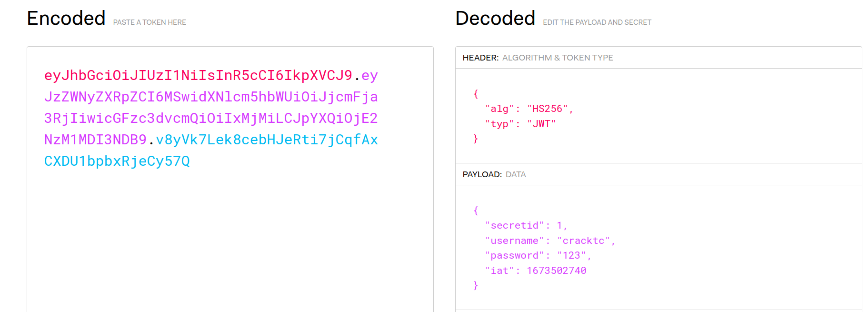Screen dimensions: 868x312
Task: Click the "DATA" label beside PAYLOAD
Action: (x=516, y=174)
